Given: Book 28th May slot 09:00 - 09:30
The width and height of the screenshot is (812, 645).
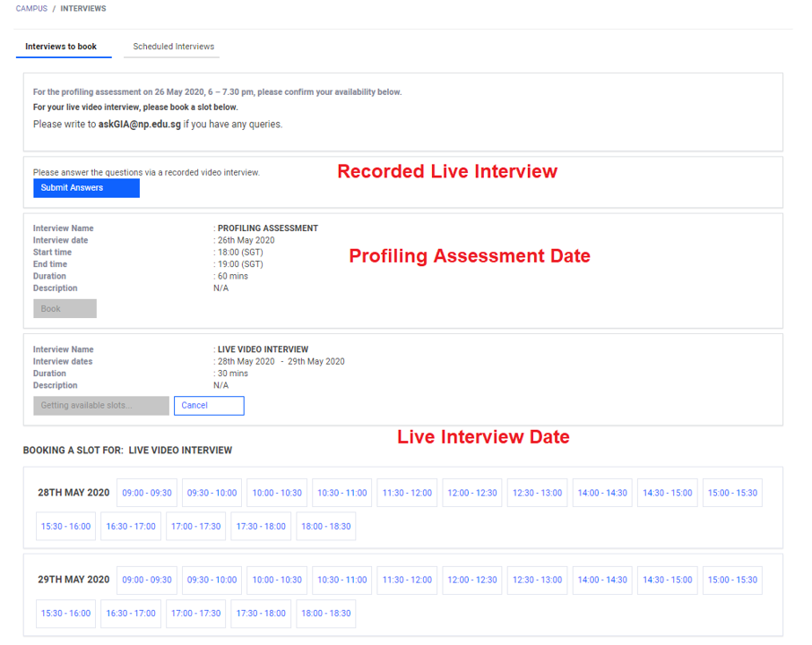Looking at the screenshot, I should (x=147, y=493).
